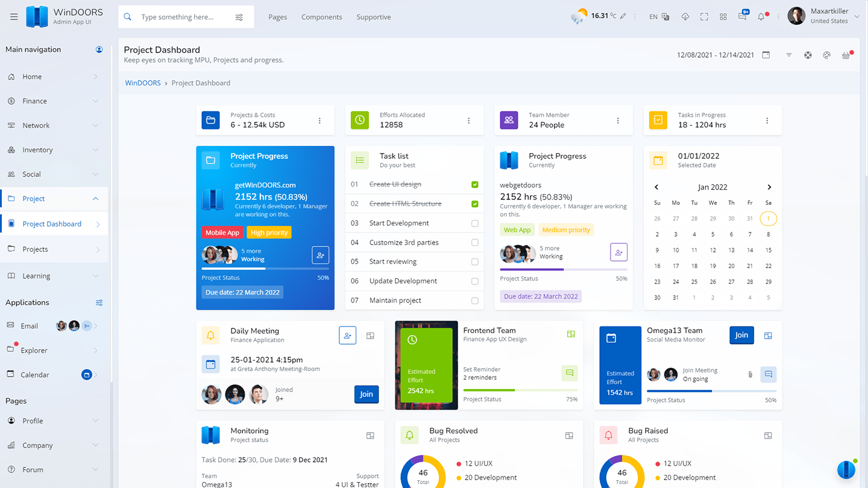This screenshot has height=488, width=868.
Task: Click the hamburger menu icon
Action: pos(14,17)
